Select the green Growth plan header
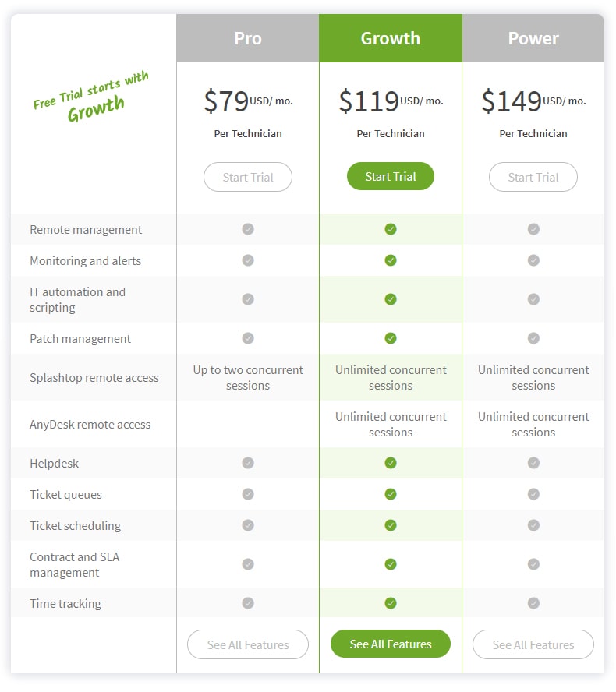The image size is (616, 692). tap(391, 38)
